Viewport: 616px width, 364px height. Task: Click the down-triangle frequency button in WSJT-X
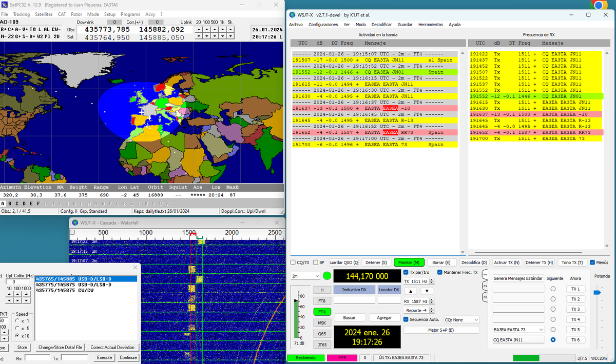coord(427,291)
